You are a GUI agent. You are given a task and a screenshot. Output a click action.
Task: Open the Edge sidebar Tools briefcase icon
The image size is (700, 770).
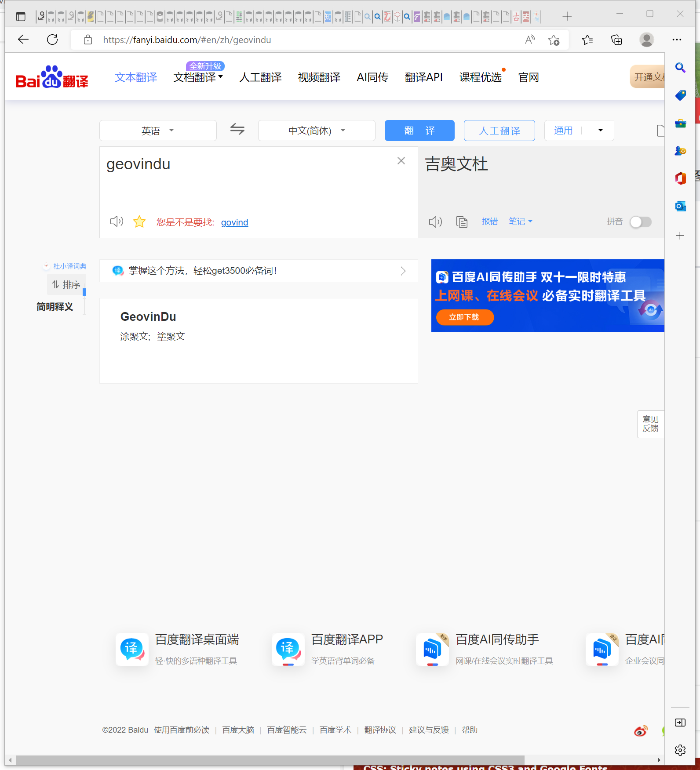tap(680, 123)
